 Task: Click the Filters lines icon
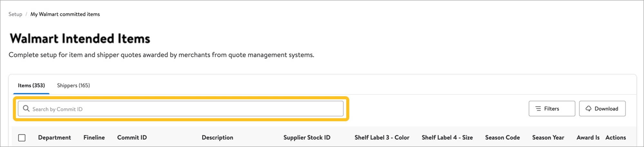(x=538, y=109)
